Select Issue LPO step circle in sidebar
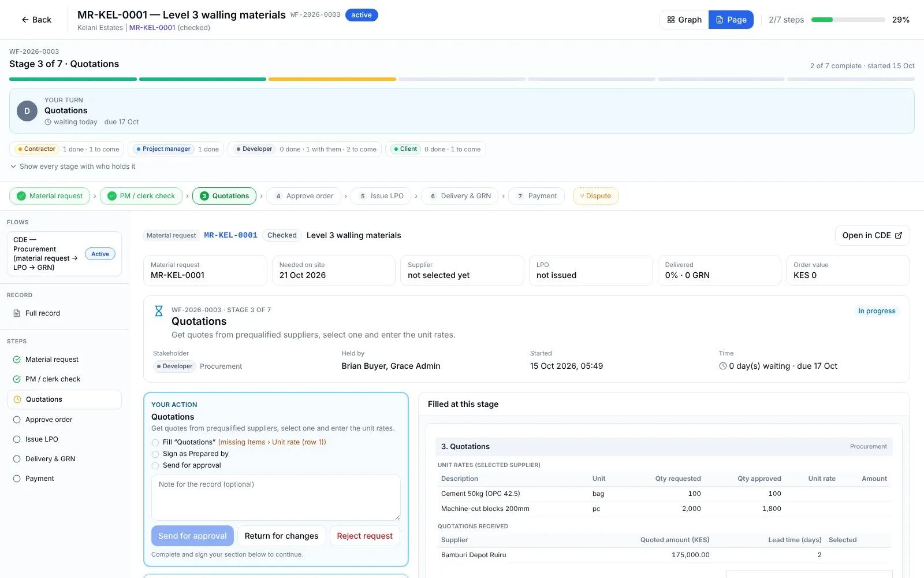 17,439
